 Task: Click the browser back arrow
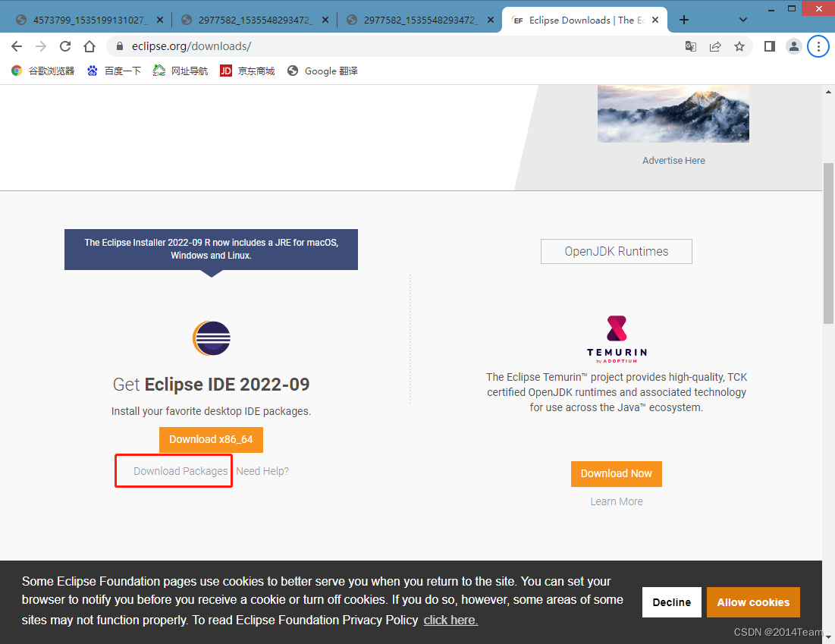click(x=17, y=46)
